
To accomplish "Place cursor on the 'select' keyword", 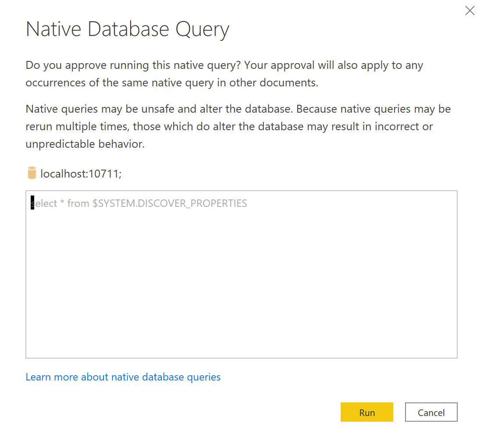I will point(44,204).
